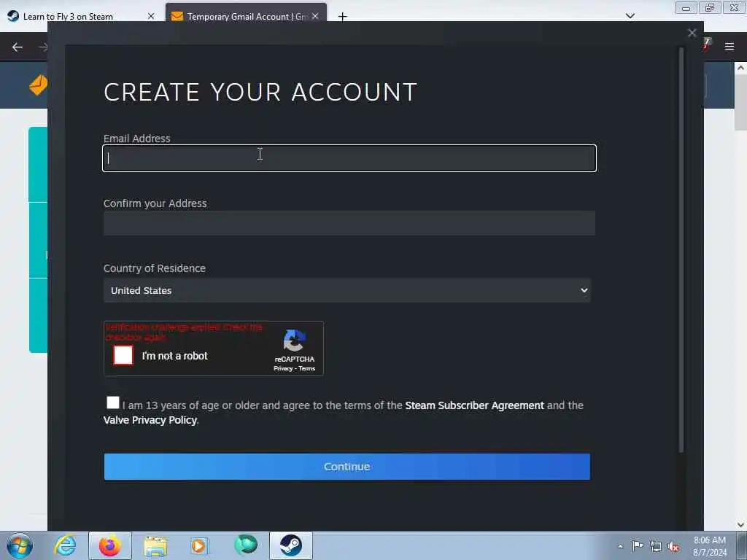Open the Windows Start menu
Screen dimensions: 747x560
(x=20, y=545)
